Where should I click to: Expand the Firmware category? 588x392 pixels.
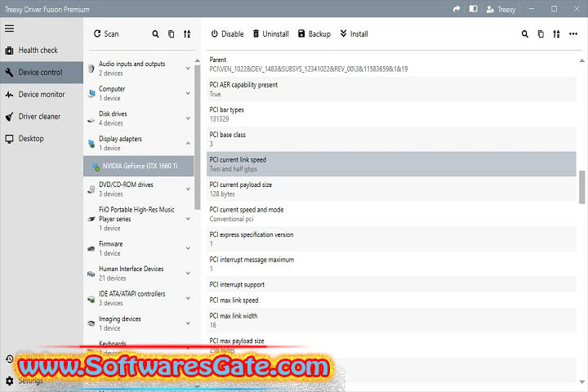[x=189, y=248]
